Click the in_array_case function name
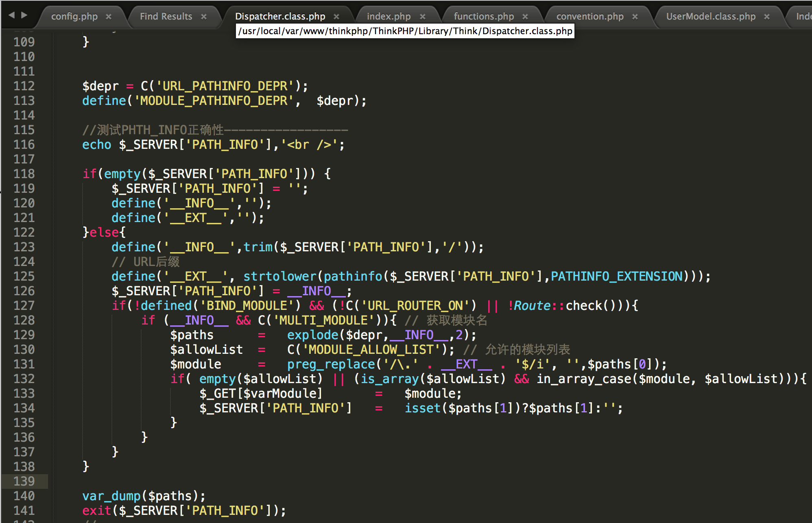The width and height of the screenshot is (812, 523). click(584, 379)
